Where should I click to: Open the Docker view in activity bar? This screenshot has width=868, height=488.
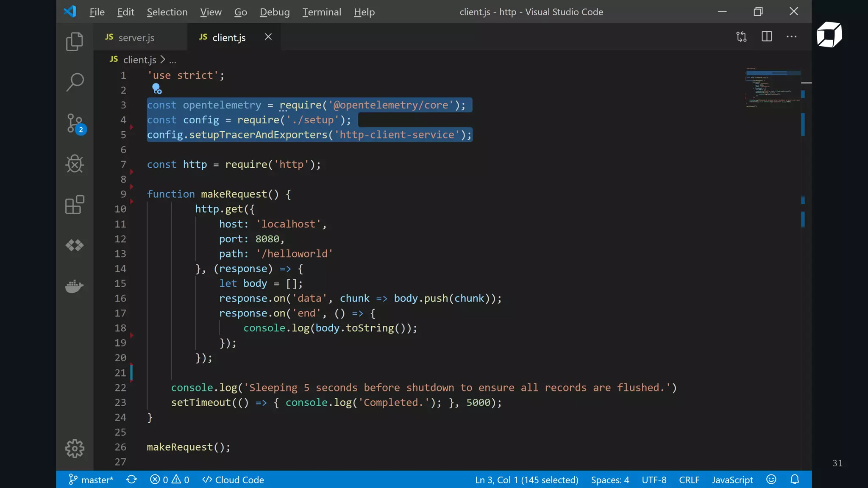click(75, 286)
